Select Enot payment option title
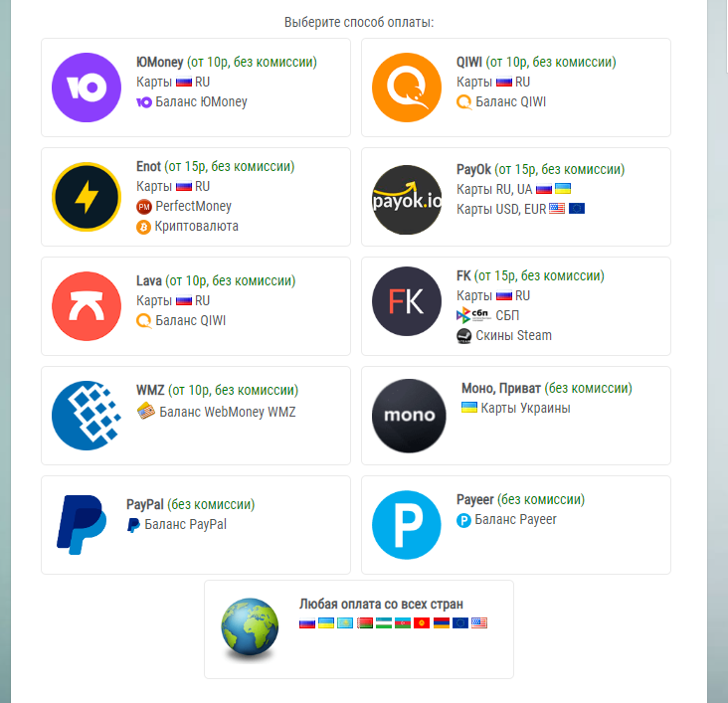 point(216,166)
